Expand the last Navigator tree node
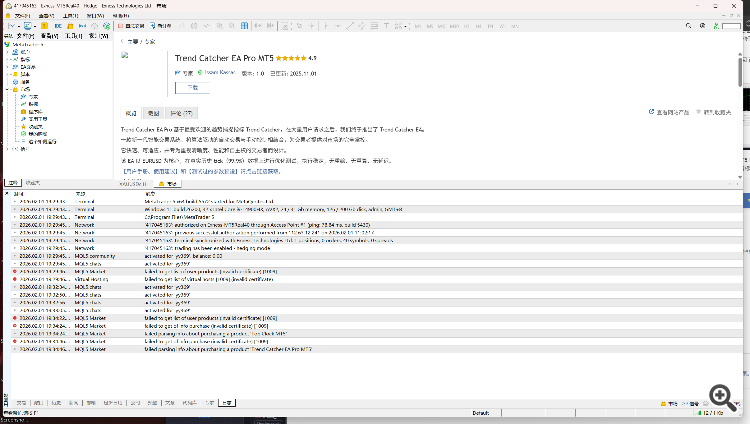This screenshot has height=424, width=750. click(8, 149)
